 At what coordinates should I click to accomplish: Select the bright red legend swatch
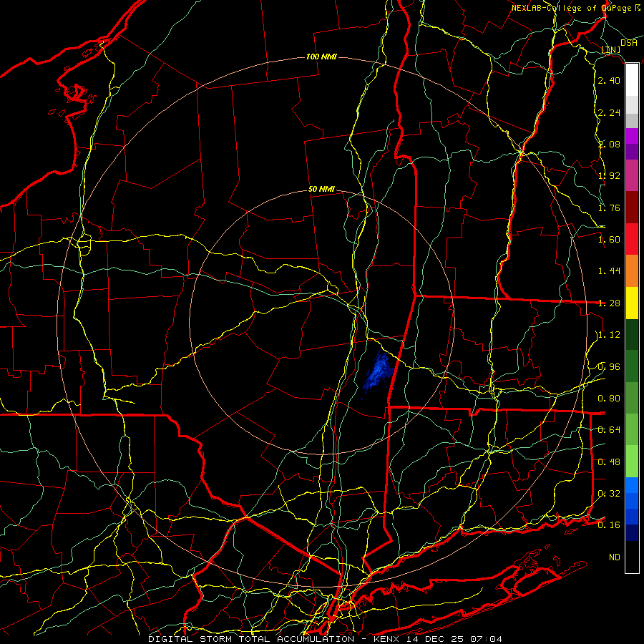click(x=632, y=240)
